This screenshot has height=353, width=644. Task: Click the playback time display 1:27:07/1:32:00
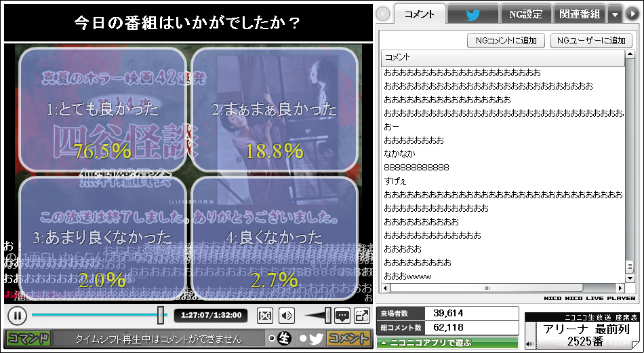coord(211,315)
